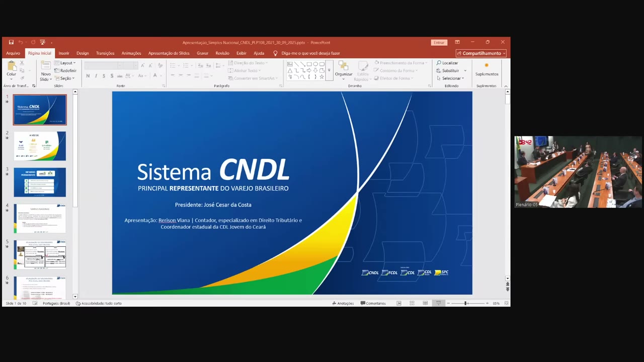Toggle underline S formatting icon
This screenshot has width=644, height=362.
coord(104,76)
